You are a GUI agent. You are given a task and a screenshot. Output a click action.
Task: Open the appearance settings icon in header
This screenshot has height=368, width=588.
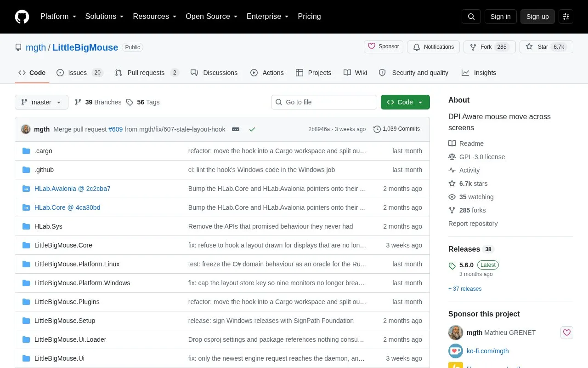point(566,17)
